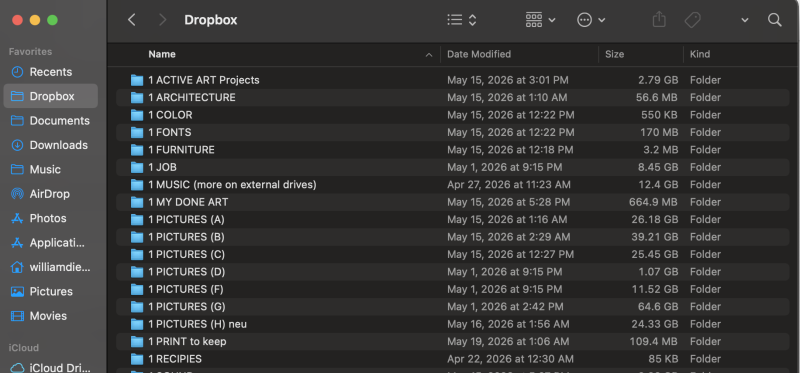
Task: Open the list view switcher
Action: (462, 20)
